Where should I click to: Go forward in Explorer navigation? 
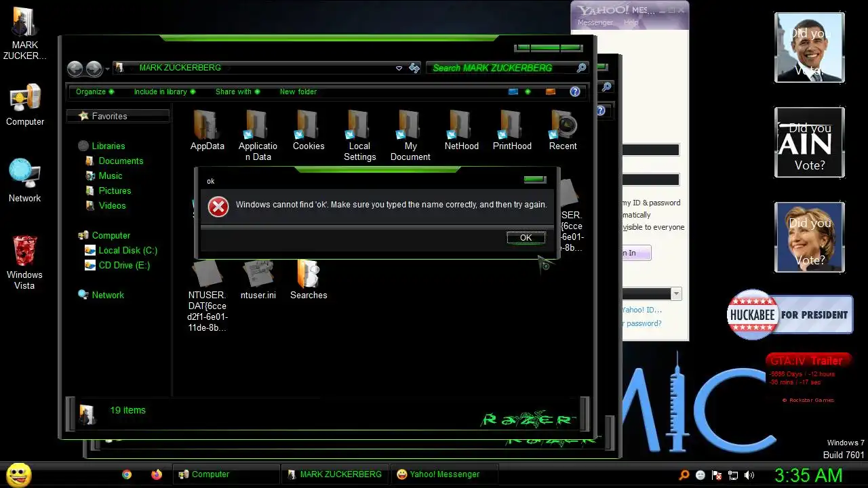pyautogui.click(x=94, y=68)
